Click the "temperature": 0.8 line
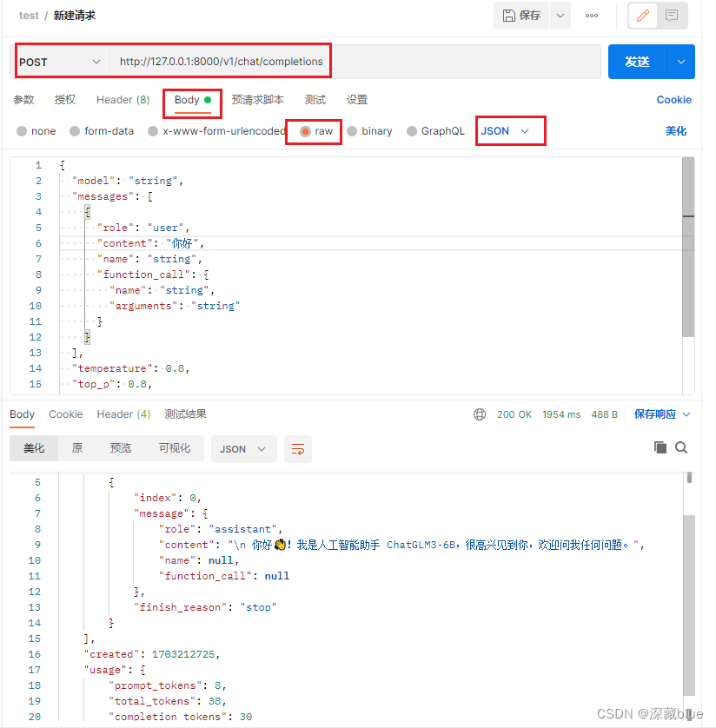Screen dimensions: 716x728 [131, 368]
